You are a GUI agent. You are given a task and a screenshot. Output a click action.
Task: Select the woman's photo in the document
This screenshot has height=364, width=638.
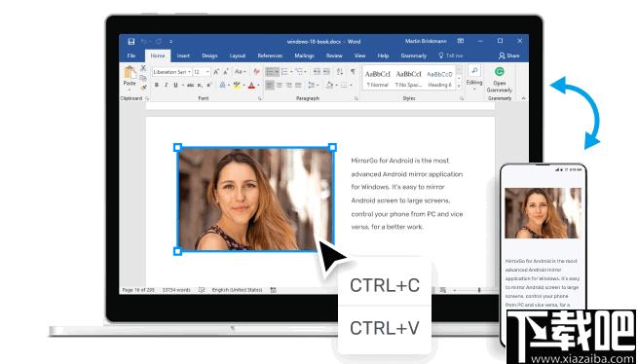click(x=255, y=200)
